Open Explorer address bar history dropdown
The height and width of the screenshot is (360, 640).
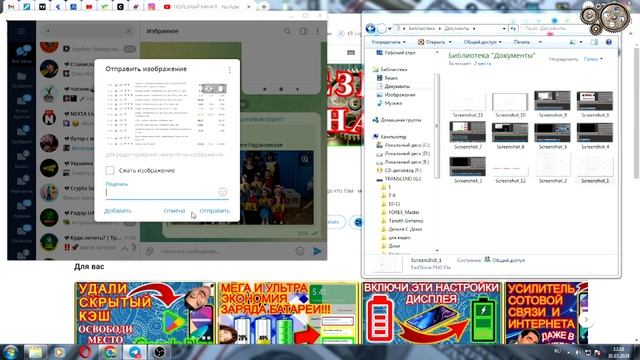pyautogui.click(x=504, y=29)
